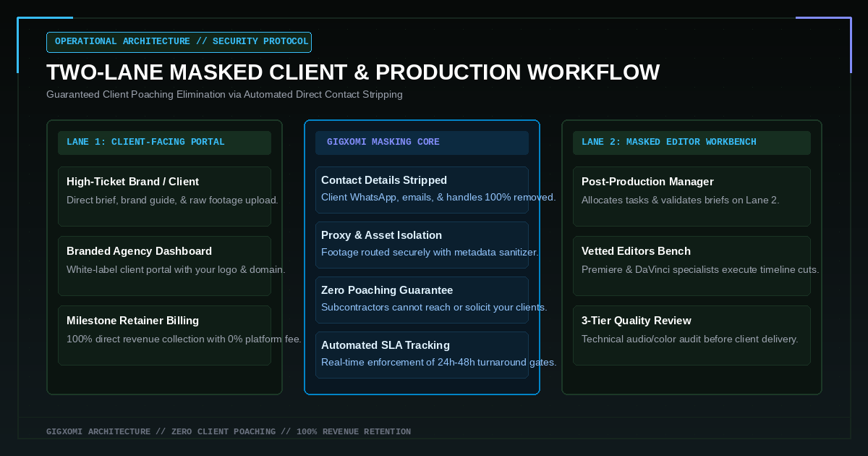
Task: Click 'Allocates tasks & validates briefs on Lane 2.'
Action: 681,200
